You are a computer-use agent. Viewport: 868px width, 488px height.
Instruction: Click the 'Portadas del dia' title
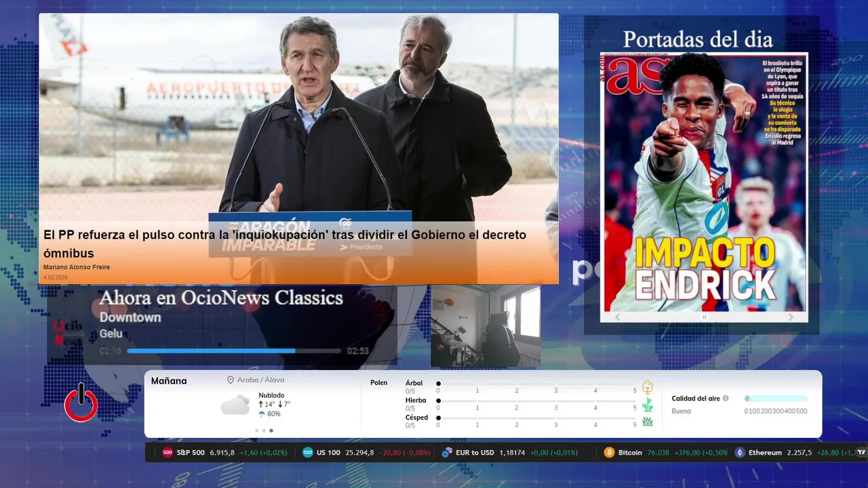pyautogui.click(x=698, y=39)
